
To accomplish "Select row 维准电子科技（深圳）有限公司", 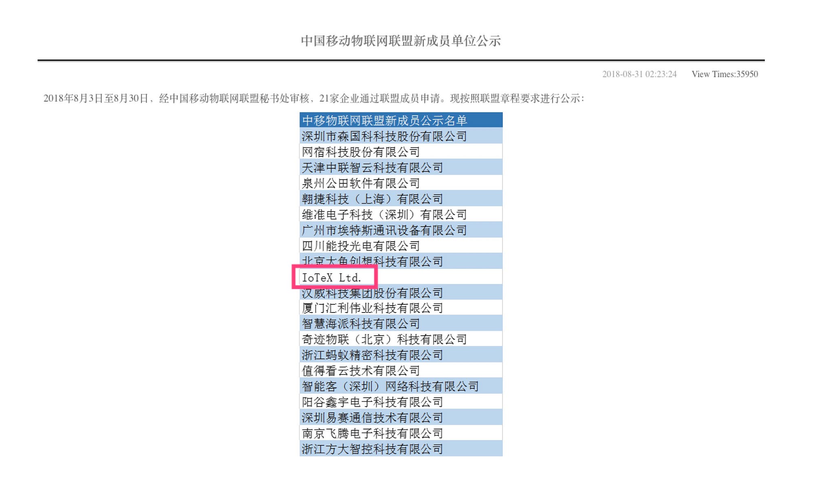I will click(401, 214).
